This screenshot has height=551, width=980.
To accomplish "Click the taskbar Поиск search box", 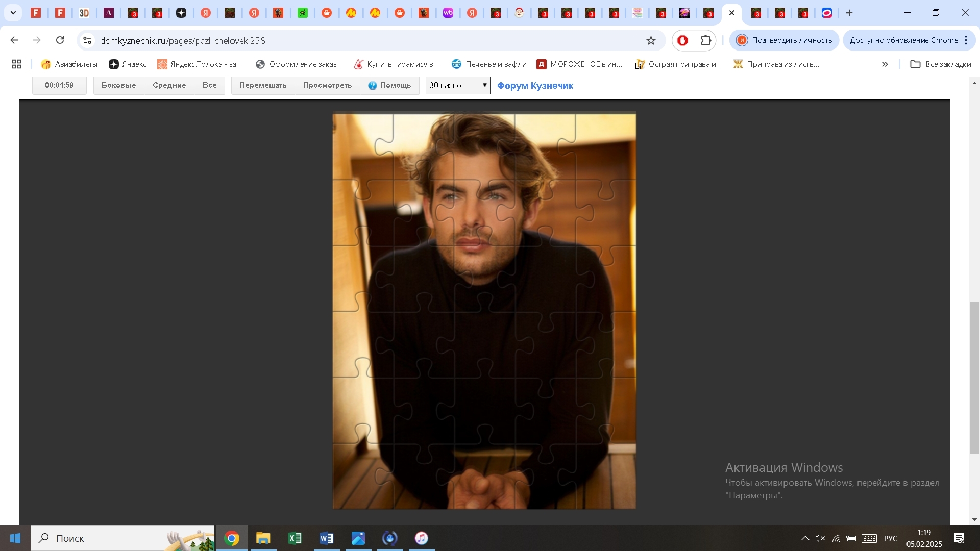I will pyautogui.click(x=122, y=538).
